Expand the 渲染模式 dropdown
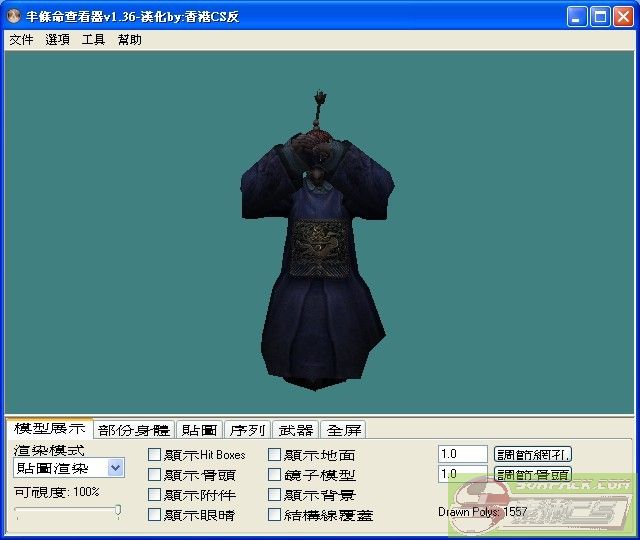640x540 pixels. coord(115,468)
